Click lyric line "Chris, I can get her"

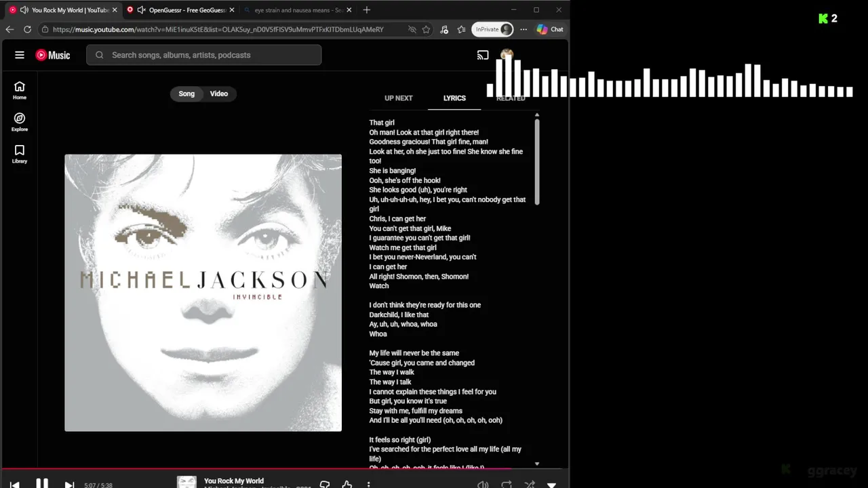397,219
